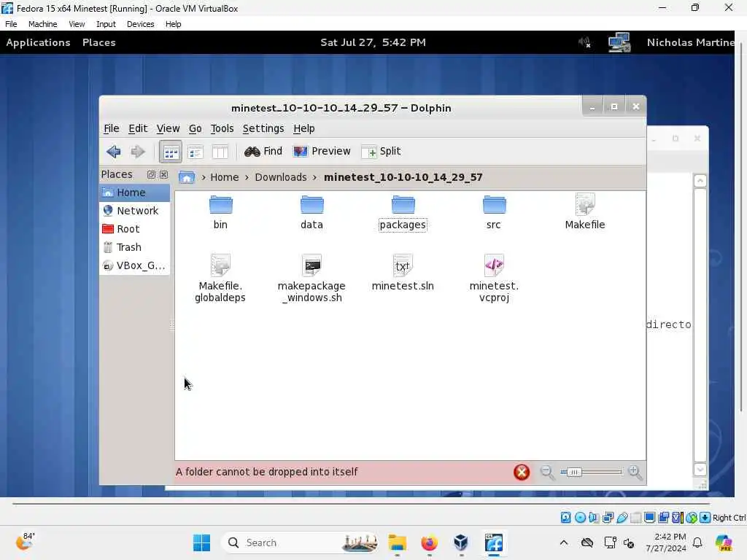Image resolution: width=747 pixels, height=560 pixels.
Task: Open the Go menu
Action: [196, 128]
